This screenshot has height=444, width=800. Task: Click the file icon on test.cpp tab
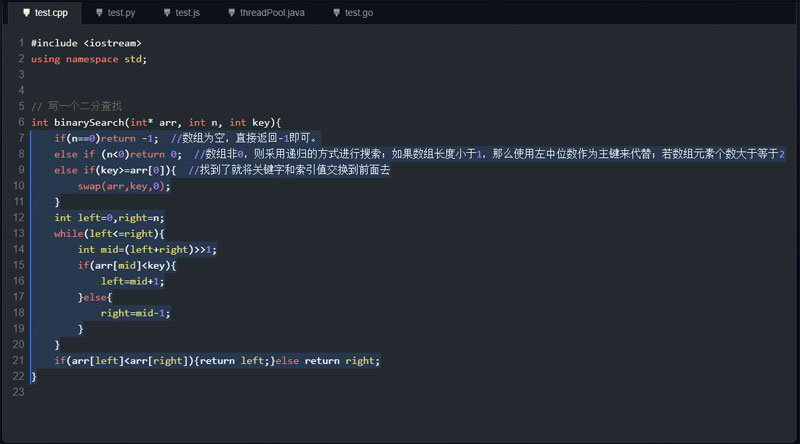tap(25, 13)
